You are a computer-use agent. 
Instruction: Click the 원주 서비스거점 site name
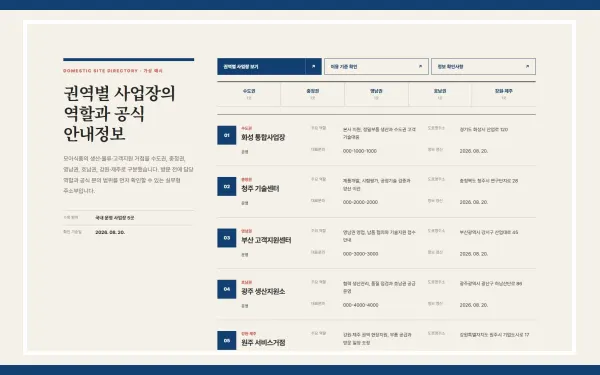click(x=263, y=343)
